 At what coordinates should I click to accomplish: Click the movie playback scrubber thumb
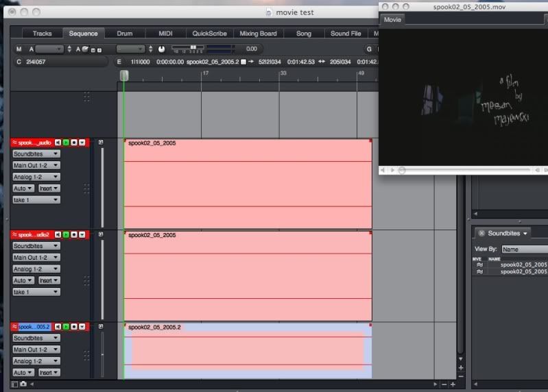[402, 170]
